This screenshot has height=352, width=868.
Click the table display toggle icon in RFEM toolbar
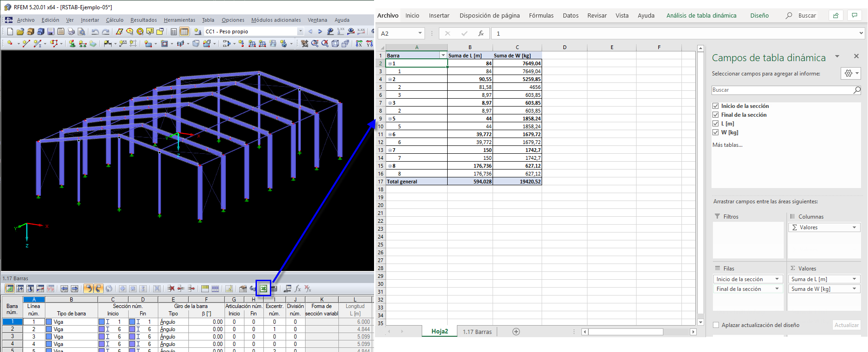coord(184,31)
